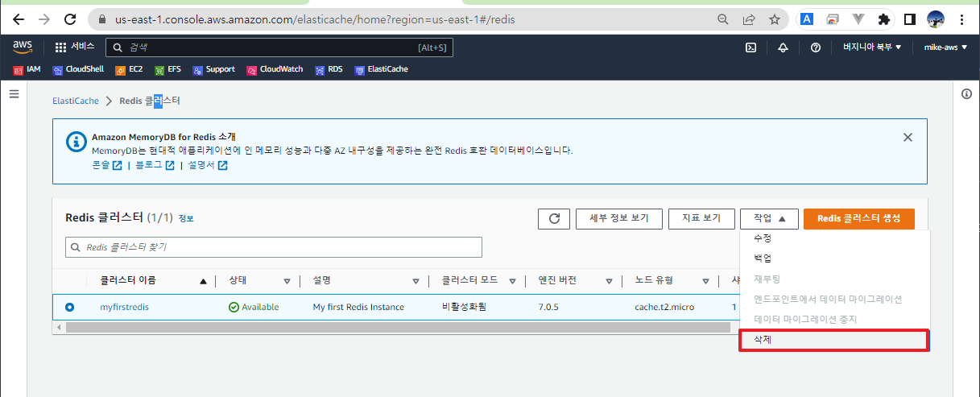Bookmark this page with the star icon

(774, 19)
